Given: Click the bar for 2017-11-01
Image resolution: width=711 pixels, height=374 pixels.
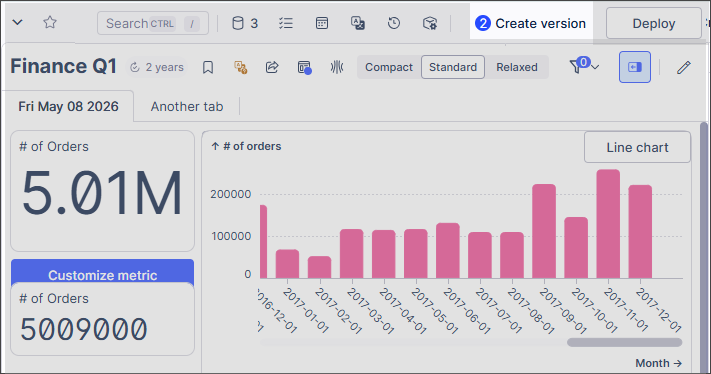Looking at the screenshot, I should (608, 224).
